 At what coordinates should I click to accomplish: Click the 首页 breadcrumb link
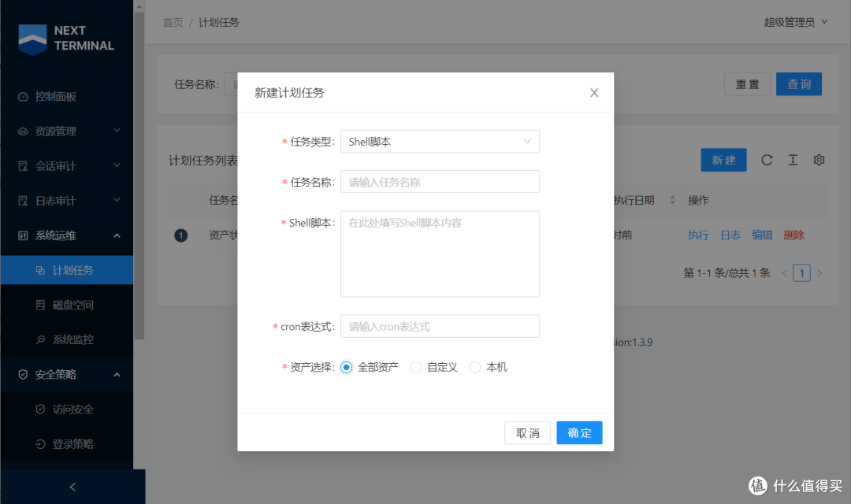pos(173,22)
